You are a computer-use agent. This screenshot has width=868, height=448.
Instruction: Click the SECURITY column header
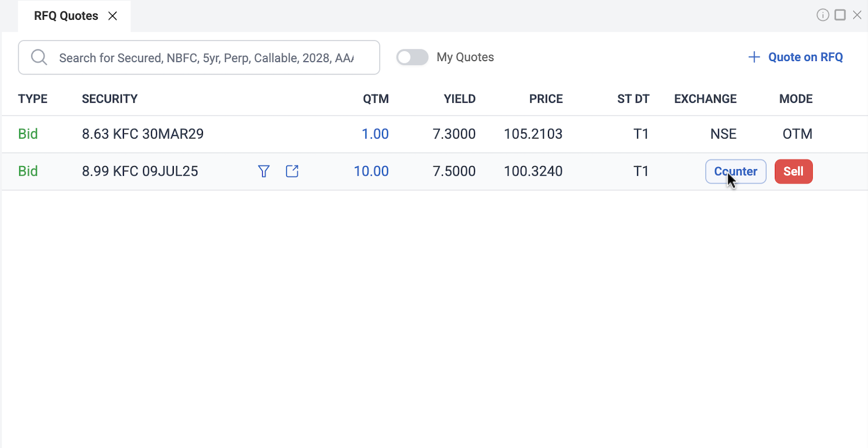[x=110, y=99]
